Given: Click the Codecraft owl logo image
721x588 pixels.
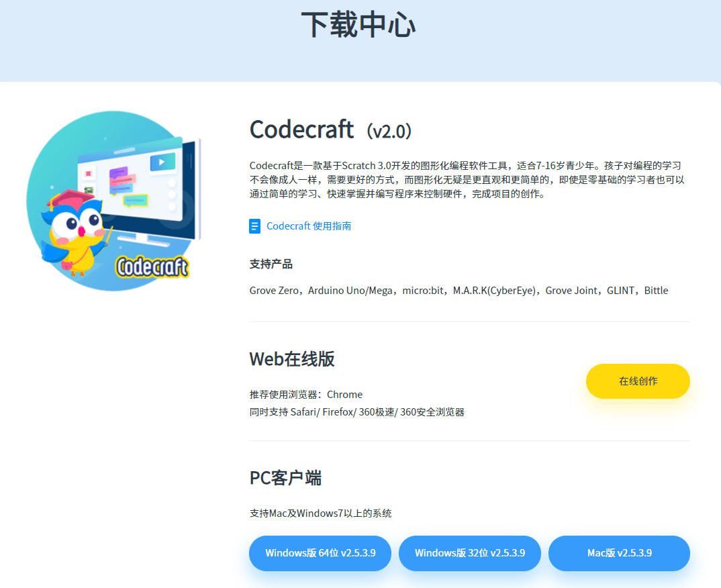Looking at the screenshot, I should [114, 201].
